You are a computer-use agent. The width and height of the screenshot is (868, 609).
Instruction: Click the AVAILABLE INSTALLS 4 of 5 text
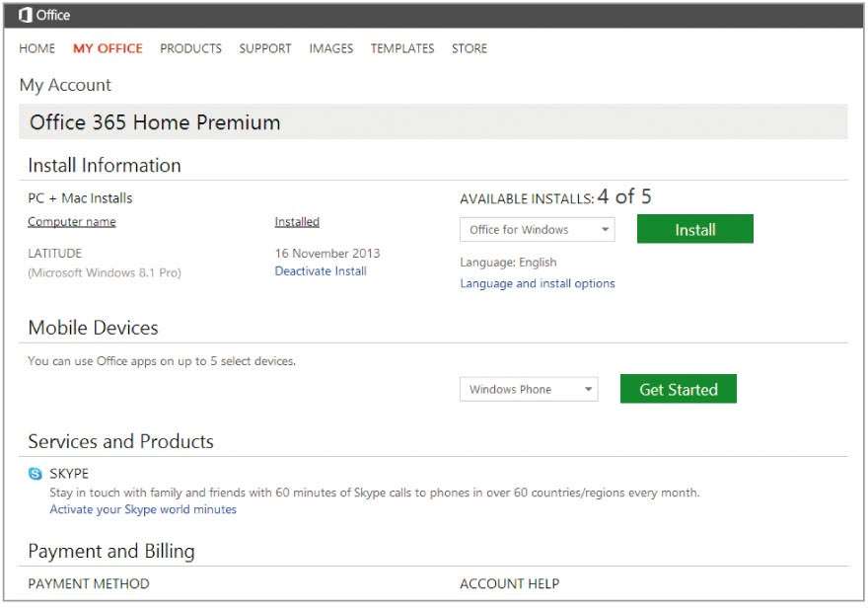click(555, 197)
